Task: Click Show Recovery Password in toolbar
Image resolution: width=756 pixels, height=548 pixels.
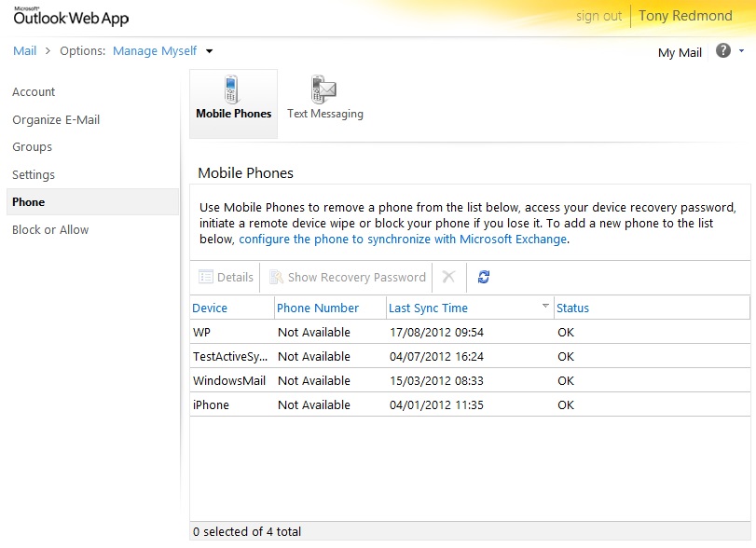Action: point(348,277)
